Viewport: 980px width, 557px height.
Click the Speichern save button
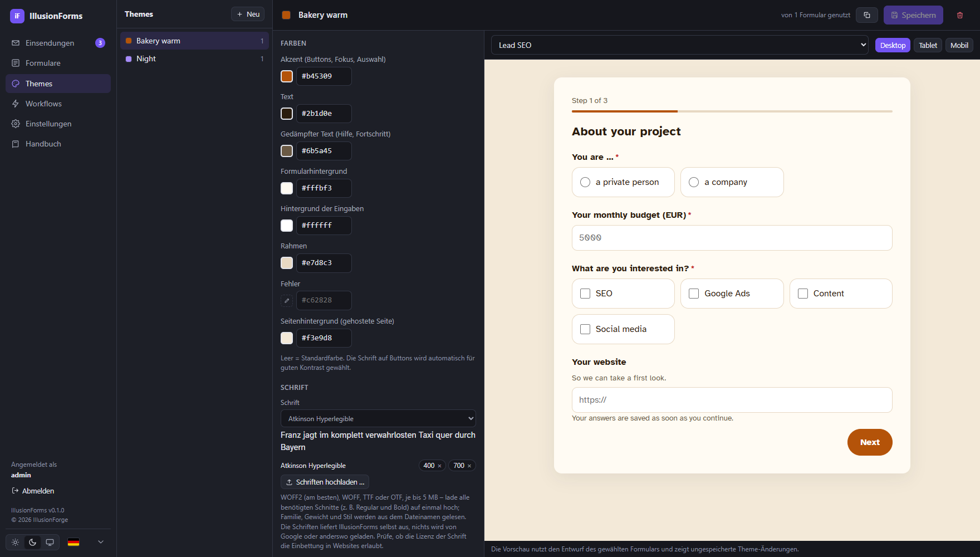tap(913, 15)
